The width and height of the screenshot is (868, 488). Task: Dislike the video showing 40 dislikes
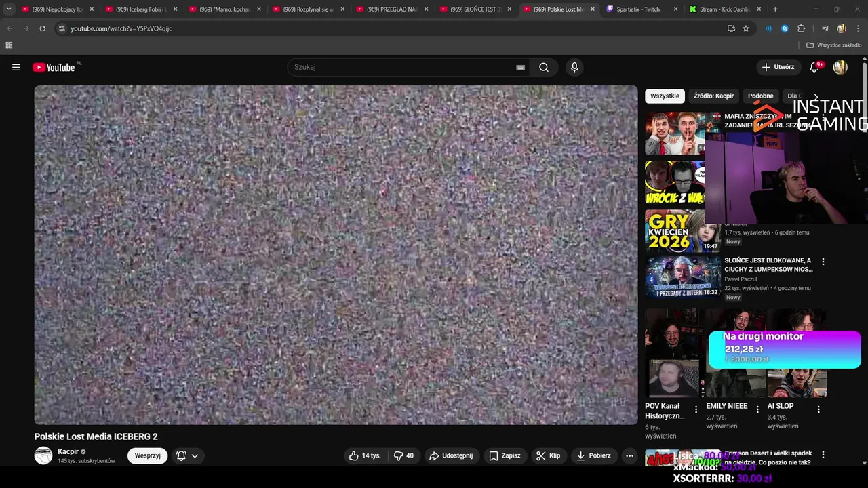coord(404,455)
